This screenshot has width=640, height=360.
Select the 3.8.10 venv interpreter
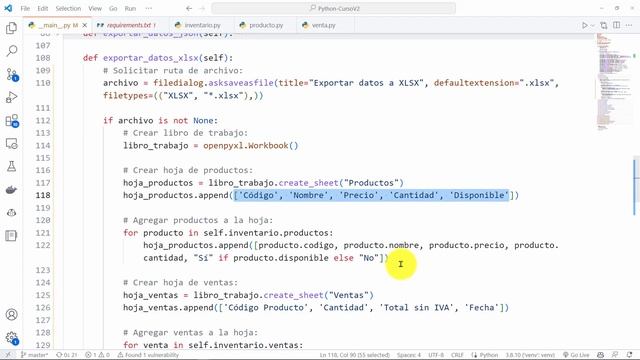pos(530,355)
